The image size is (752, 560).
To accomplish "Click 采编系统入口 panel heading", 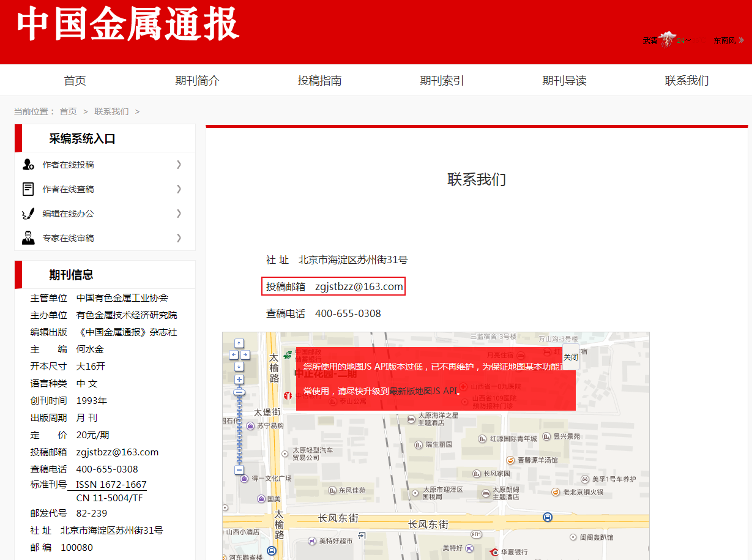I will coord(83,139).
